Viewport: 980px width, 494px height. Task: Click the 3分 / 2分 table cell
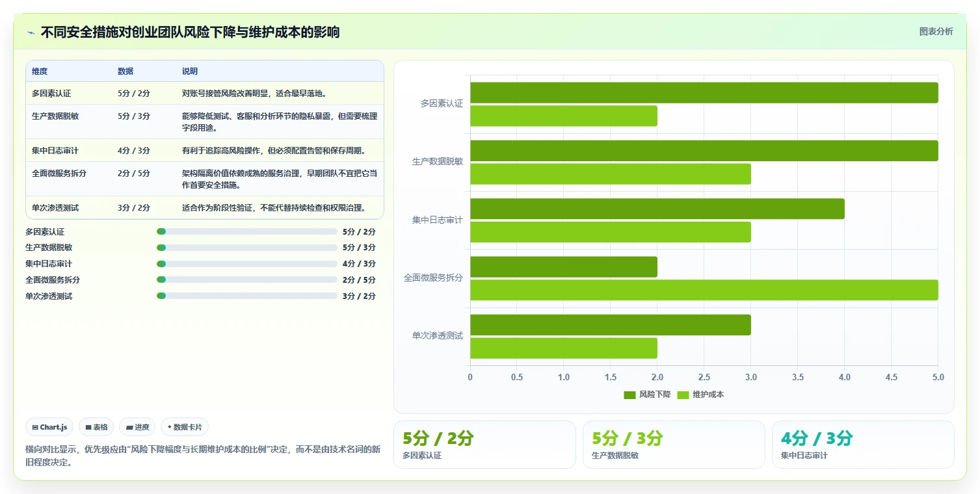(134, 207)
